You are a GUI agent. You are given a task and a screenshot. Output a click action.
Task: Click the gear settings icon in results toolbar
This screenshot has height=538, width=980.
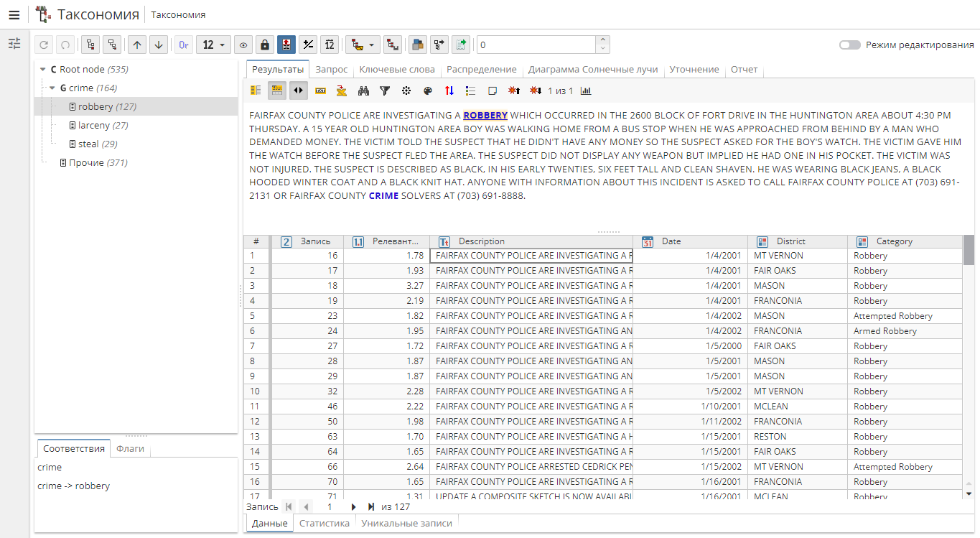click(406, 91)
